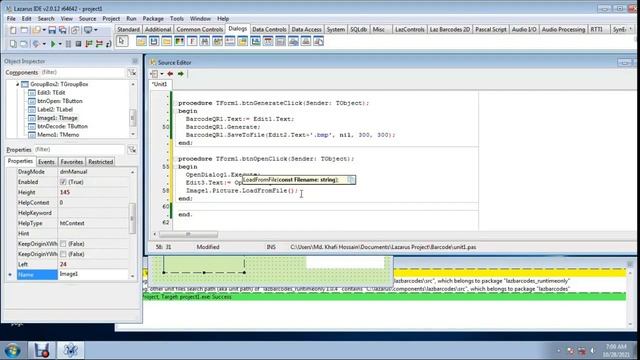Screen dimensions: 640x360
Task: Select TOpenDialog component in Dialogs palette
Action: [x=141, y=41]
